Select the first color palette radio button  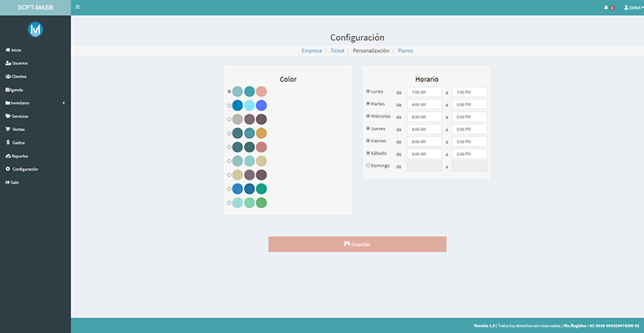tap(229, 91)
